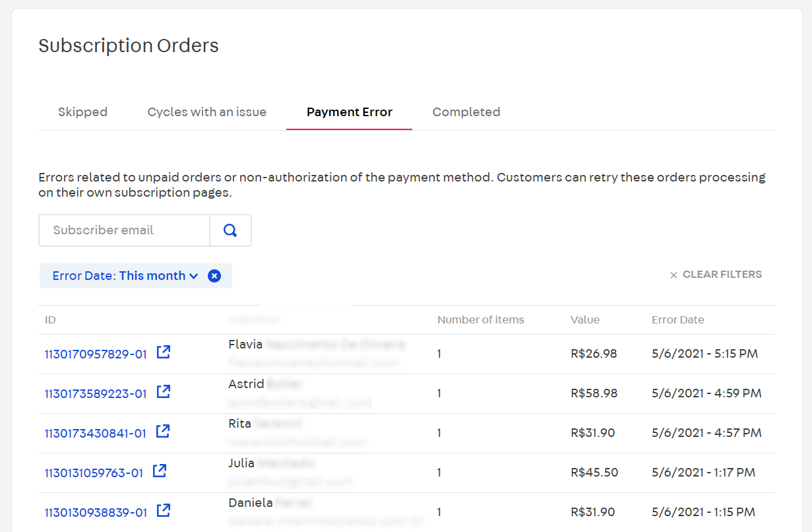Open order ID 1130173589223-01 link
This screenshot has width=812, height=532.
pyautogui.click(x=96, y=394)
